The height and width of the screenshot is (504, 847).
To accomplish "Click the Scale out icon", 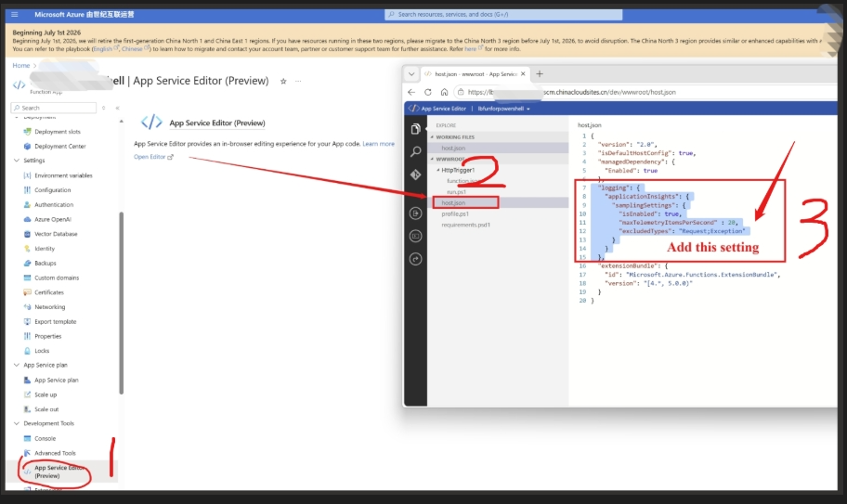I will pyautogui.click(x=27, y=409).
